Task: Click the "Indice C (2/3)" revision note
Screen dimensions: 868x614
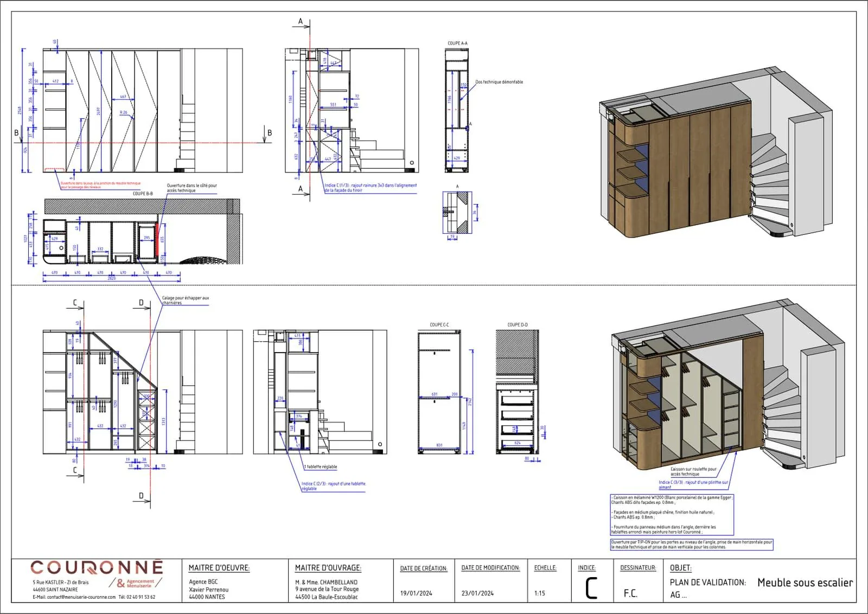Action: (x=334, y=486)
